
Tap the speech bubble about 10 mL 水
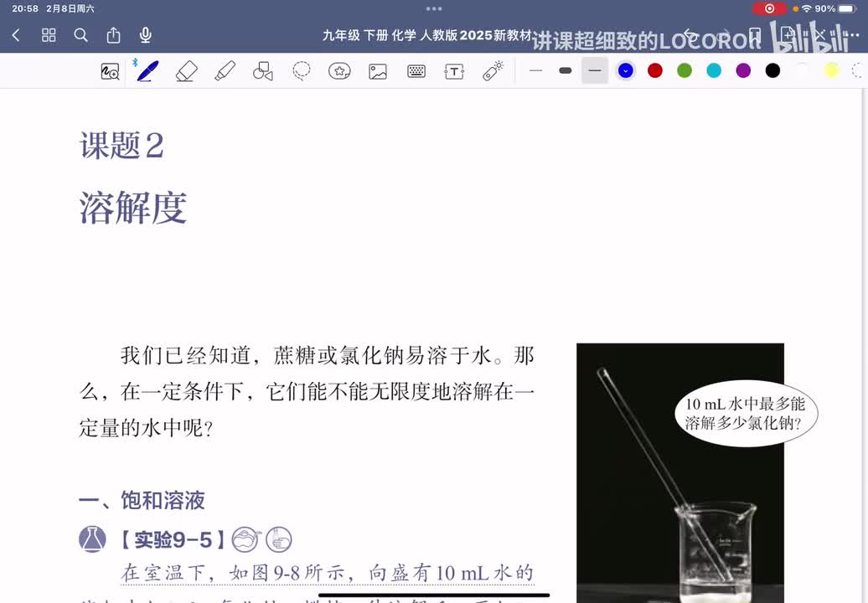746,413
